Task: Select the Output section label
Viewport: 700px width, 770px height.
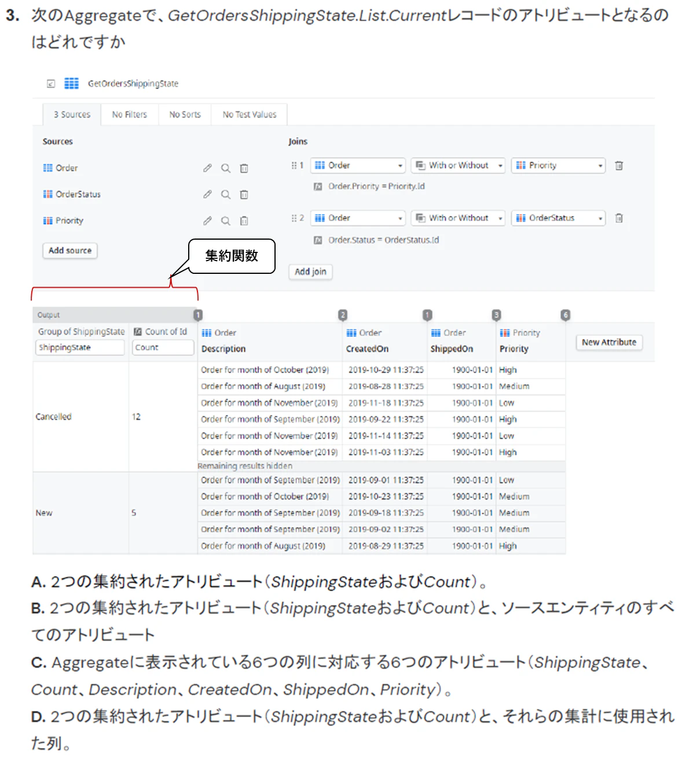Action: coord(49,315)
